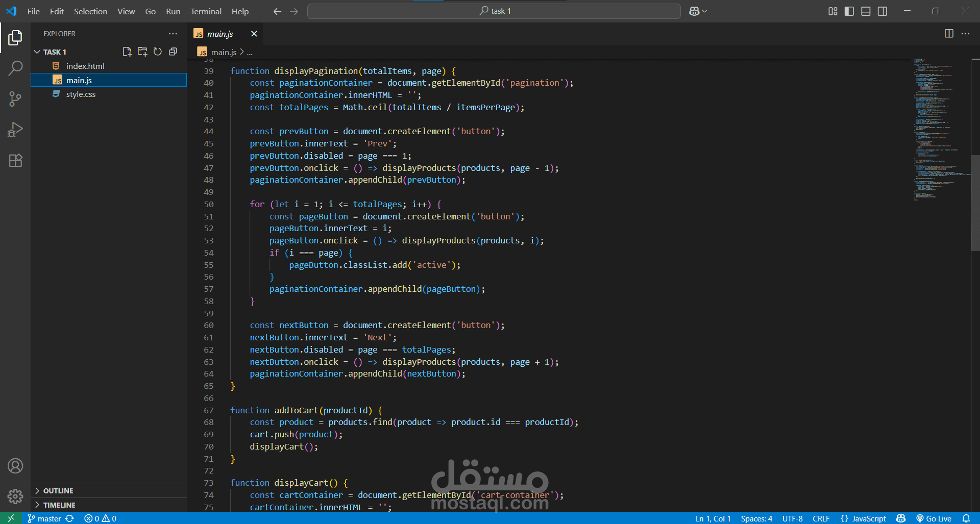Click addToCart on line 67
980x524 pixels.
(296, 410)
